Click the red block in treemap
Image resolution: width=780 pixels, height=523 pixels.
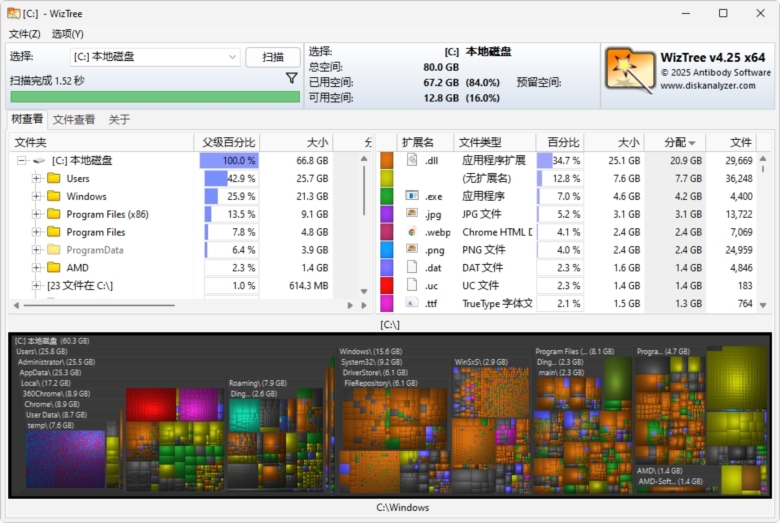point(151,405)
